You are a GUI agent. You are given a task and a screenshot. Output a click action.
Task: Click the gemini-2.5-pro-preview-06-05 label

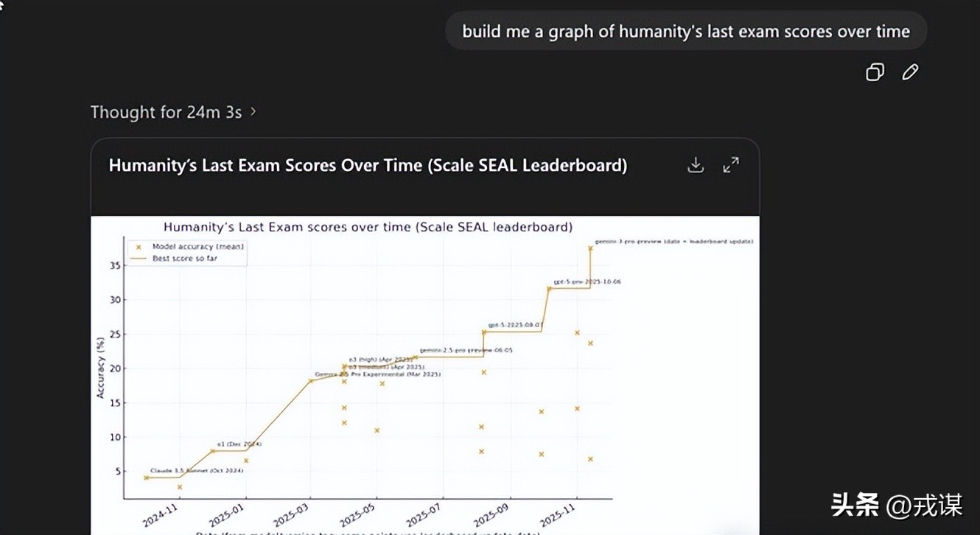click(x=466, y=350)
